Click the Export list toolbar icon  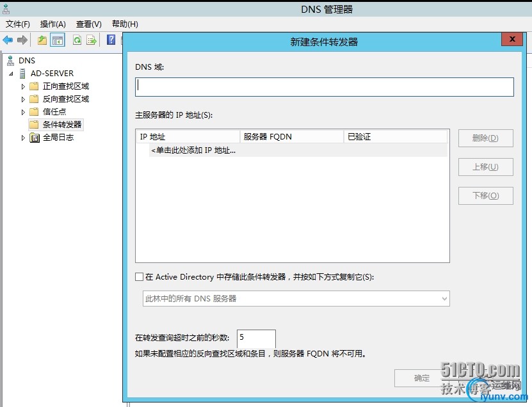92,40
